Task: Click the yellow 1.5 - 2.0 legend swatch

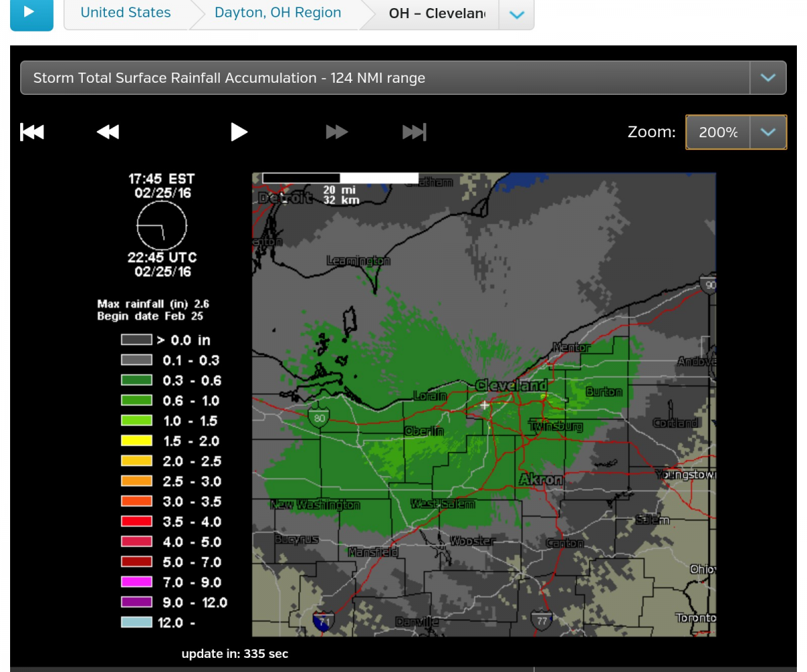Action: (137, 441)
